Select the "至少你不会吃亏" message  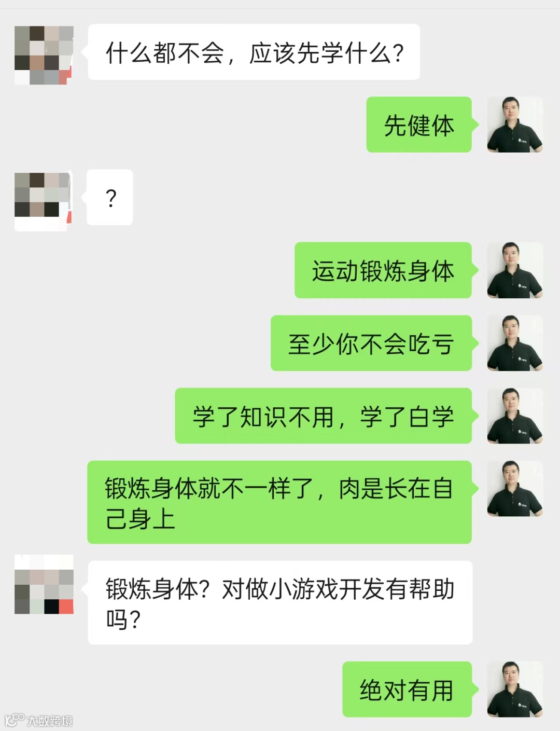click(371, 343)
